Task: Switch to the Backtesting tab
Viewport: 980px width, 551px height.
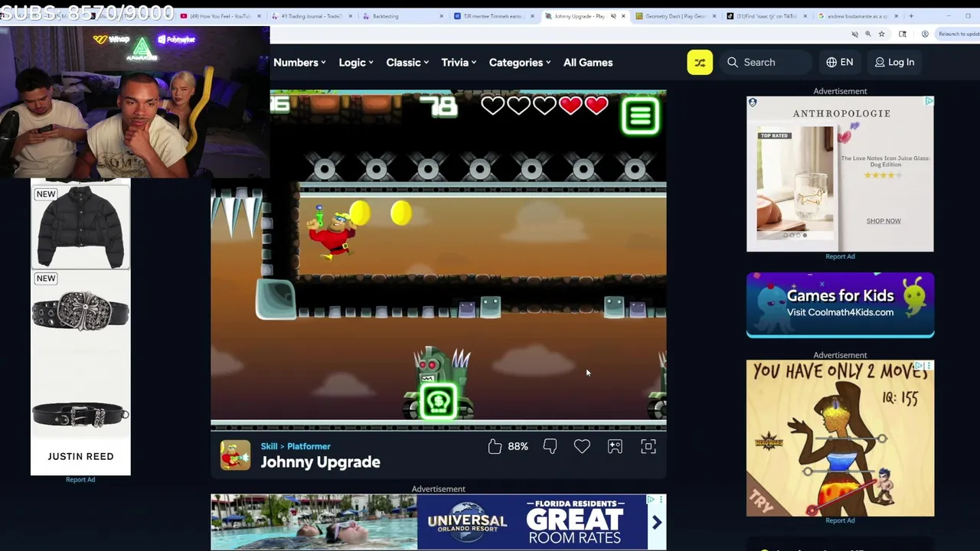Action: [x=403, y=16]
